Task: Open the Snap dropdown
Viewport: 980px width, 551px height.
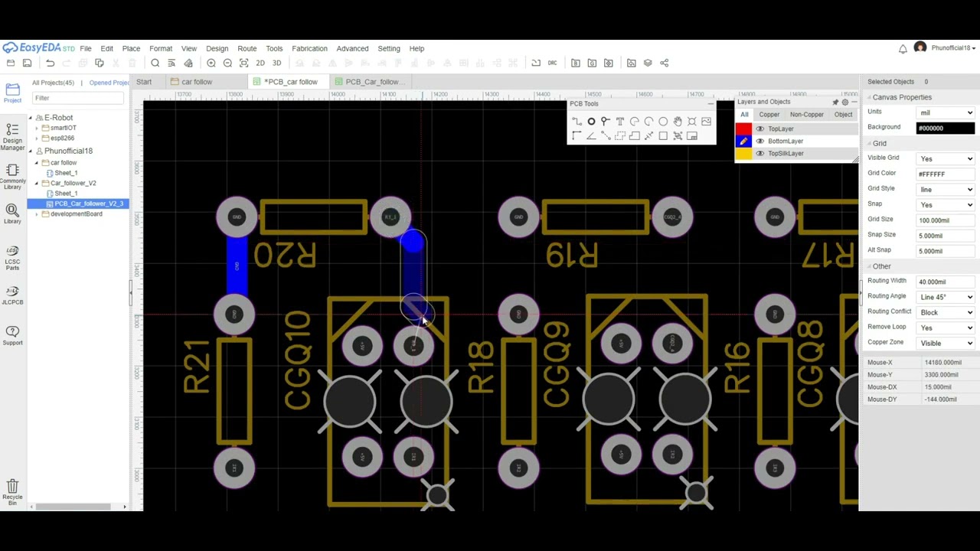Action: coord(946,204)
